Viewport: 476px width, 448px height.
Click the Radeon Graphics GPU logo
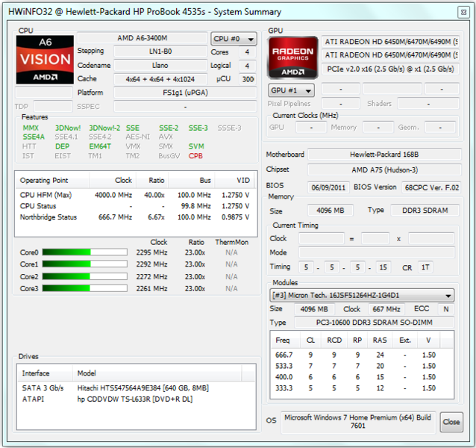[292, 57]
